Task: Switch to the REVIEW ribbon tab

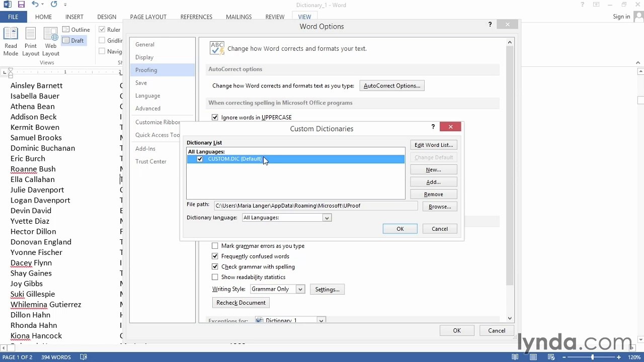Action: 275,17
